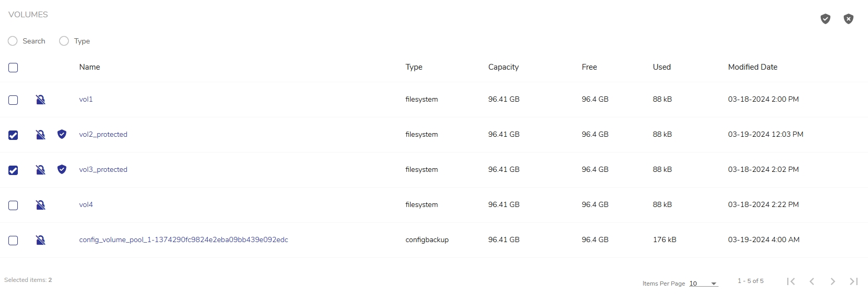
Task: Click the unprotect volumes shield-x icon
Action: click(848, 19)
